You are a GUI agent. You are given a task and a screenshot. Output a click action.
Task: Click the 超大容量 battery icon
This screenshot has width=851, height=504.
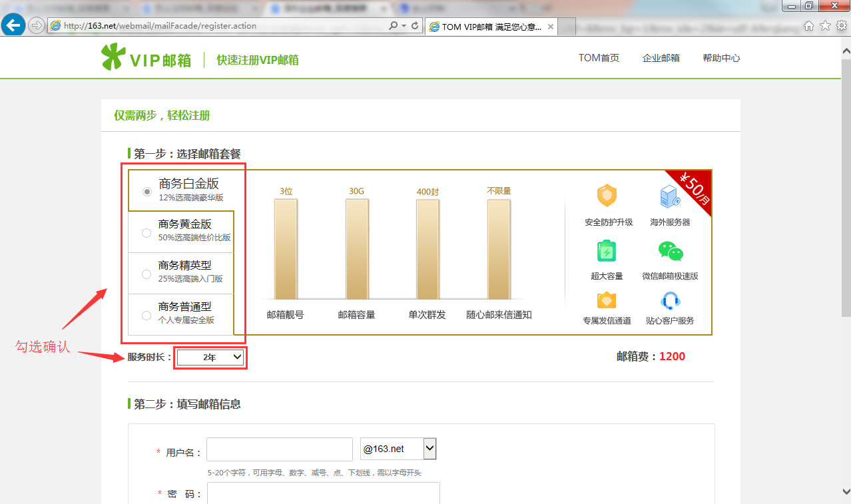(x=606, y=251)
